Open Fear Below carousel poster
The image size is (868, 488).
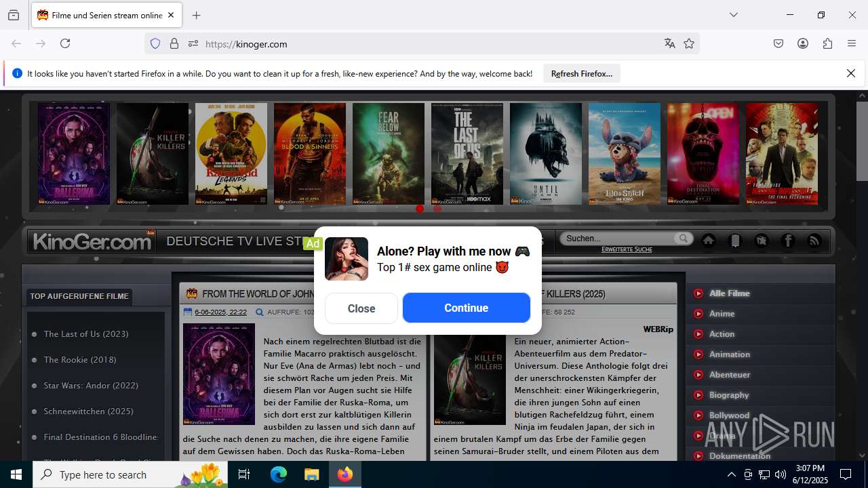pos(389,154)
